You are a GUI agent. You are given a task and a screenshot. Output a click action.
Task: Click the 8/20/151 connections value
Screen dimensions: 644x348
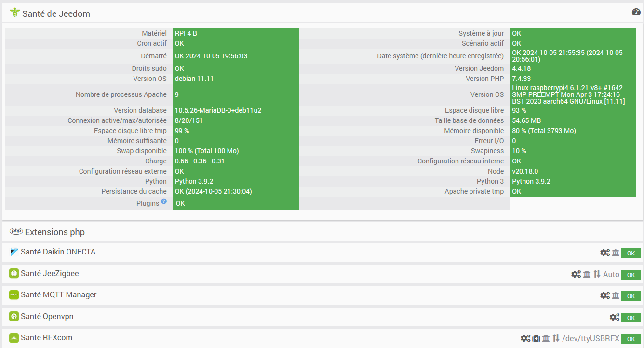tap(189, 120)
